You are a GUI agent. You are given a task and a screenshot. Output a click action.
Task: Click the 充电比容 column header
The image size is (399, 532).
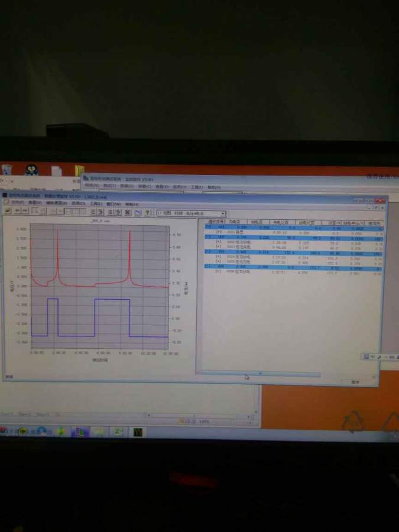click(281, 223)
